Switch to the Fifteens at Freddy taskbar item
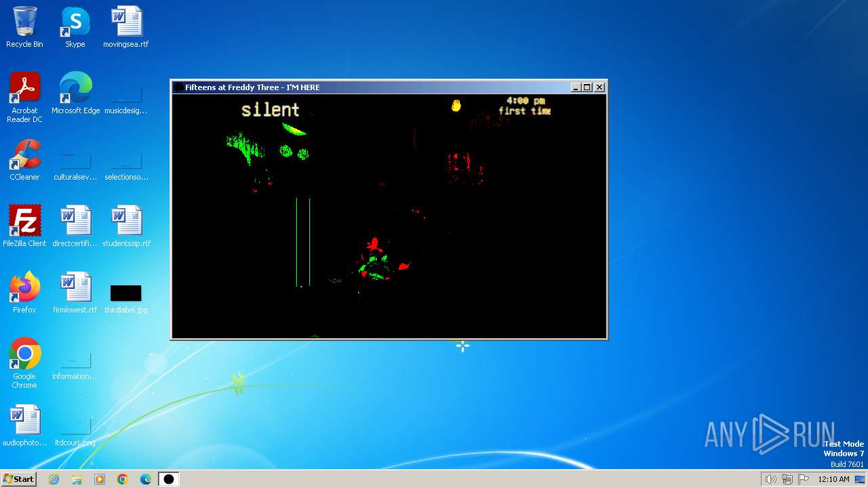Screen dimensions: 868x488 click(x=169, y=479)
